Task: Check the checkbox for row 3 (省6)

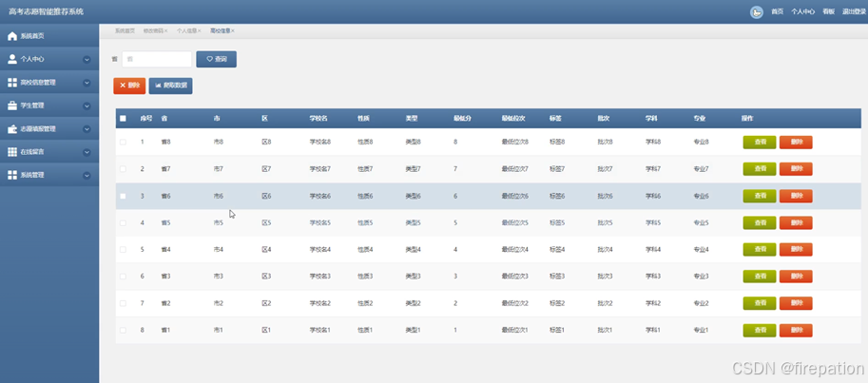Action: click(x=123, y=196)
